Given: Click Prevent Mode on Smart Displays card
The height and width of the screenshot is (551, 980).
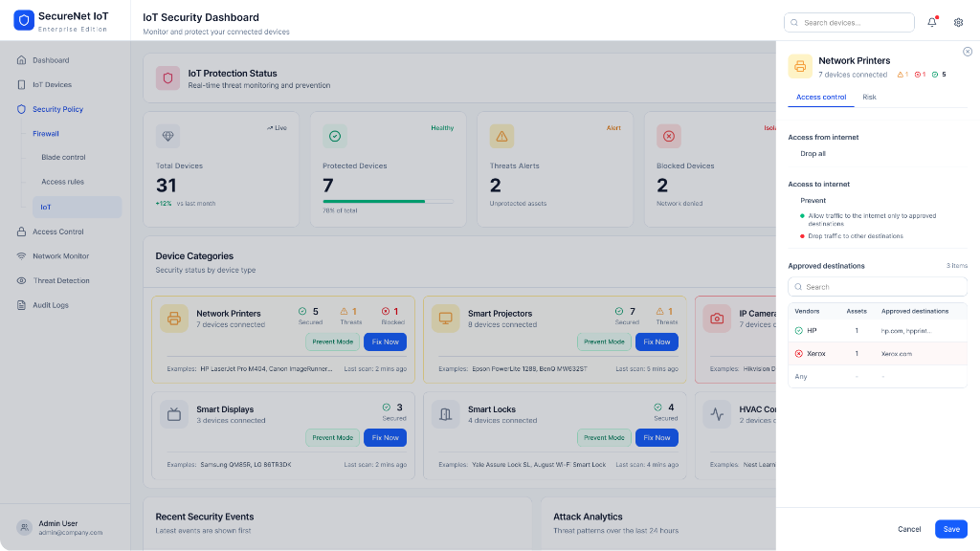Looking at the screenshot, I should coord(332,437).
